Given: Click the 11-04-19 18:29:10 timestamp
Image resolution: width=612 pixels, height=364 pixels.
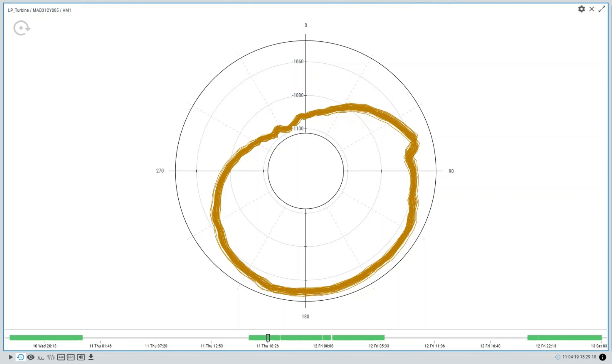Looking at the screenshot, I should tap(579, 357).
